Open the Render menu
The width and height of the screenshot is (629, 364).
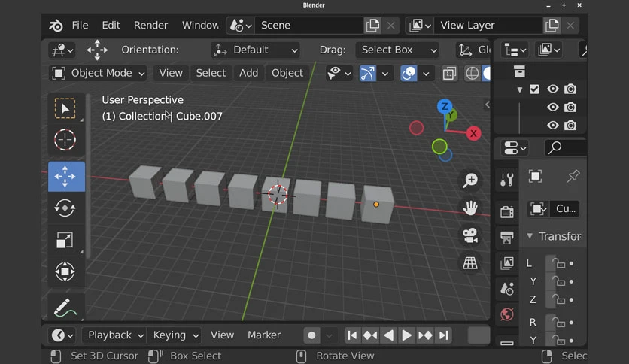click(150, 26)
